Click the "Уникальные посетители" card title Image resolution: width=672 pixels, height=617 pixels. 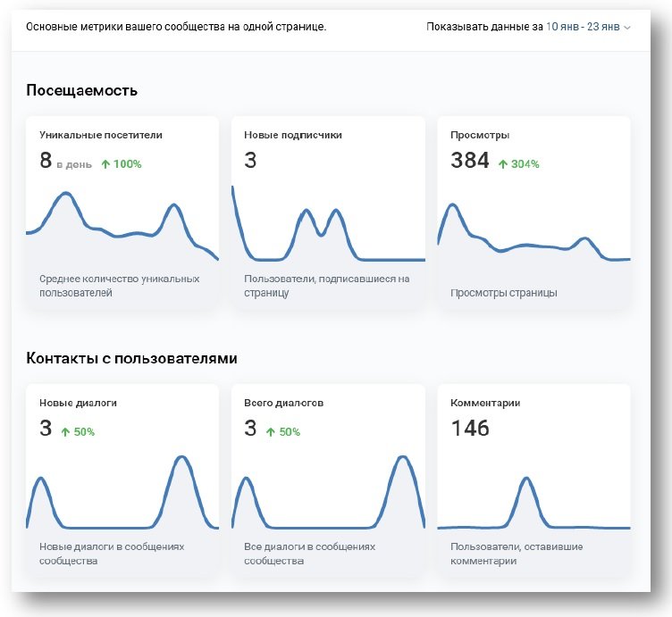[x=101, y=135]
